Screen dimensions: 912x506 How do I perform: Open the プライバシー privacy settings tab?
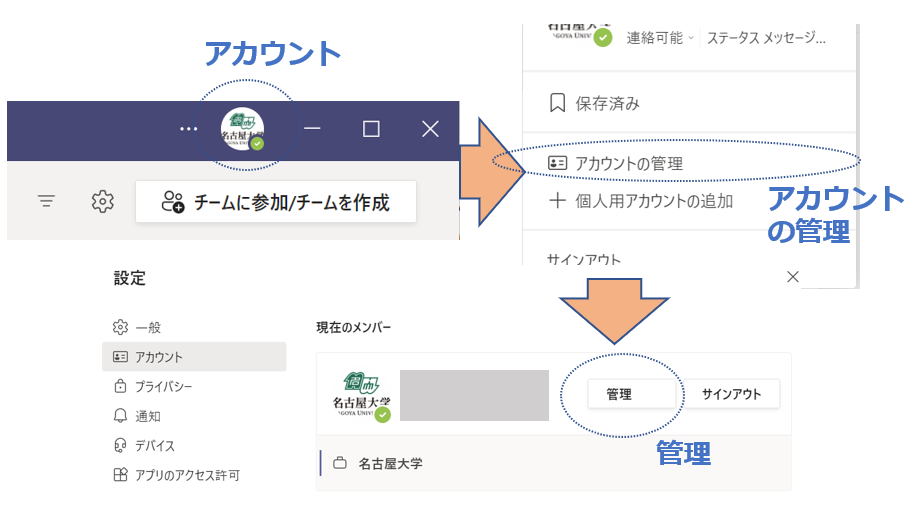pos(162,386)
